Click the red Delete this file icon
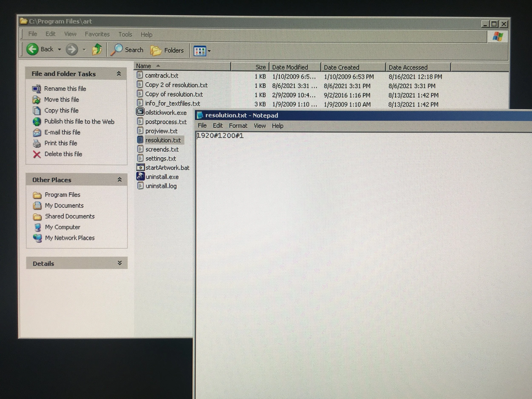The width and height of the screenshot is (532, 399). (37, 154)
